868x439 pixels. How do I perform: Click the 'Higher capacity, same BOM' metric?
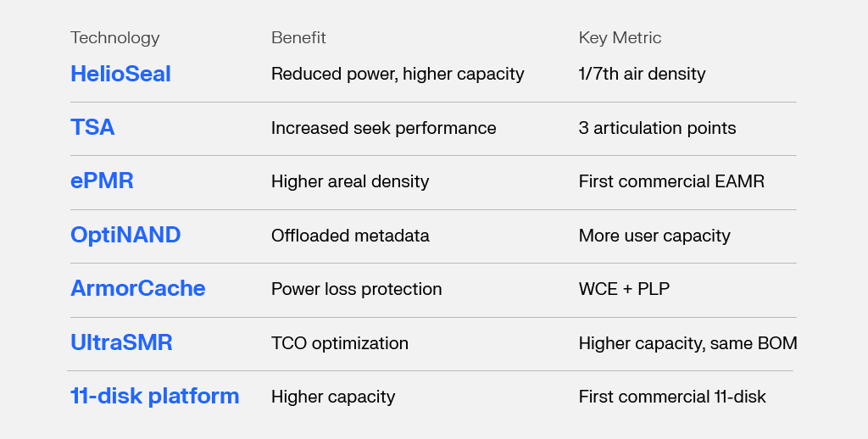click(x=687, y=343)
